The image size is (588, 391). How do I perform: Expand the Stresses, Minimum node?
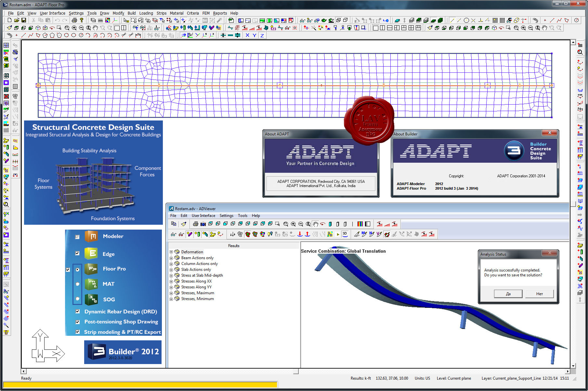click(x=171, y=299)
